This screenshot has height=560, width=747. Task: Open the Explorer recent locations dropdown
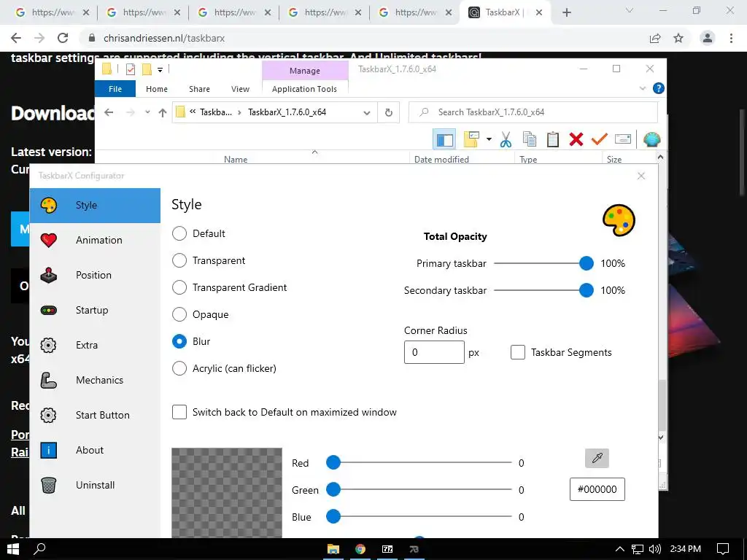coord(147,112)
